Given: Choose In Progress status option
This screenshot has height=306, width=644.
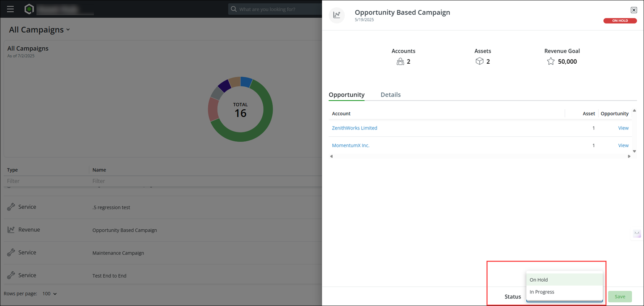Looking at the screenshot, I should pyautogui.click(x=564, y=292).
